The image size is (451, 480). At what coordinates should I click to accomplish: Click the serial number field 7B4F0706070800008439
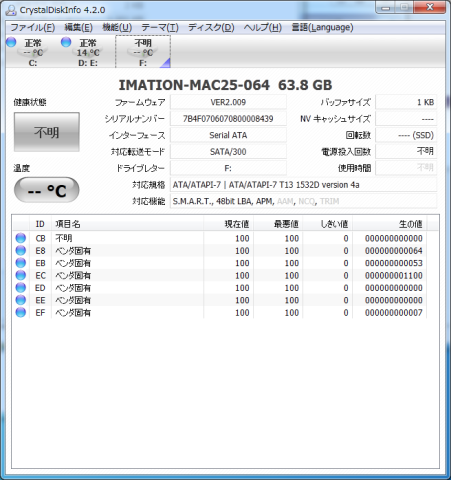click(x=228, y=119)
